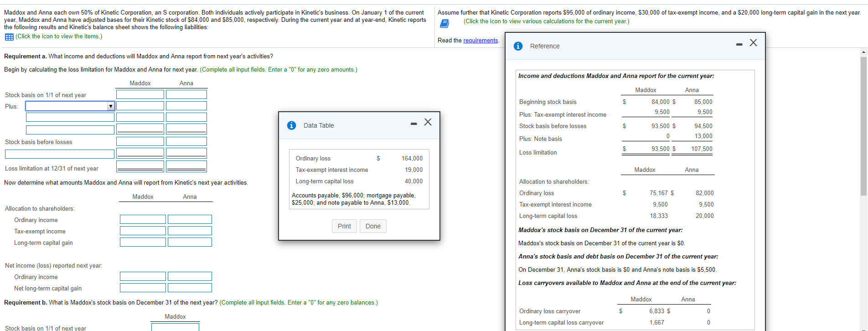Minimize the Data Table dialog
Image resolution: width=868 pixels, height=331 pixels.
click(x=413, y=124)
